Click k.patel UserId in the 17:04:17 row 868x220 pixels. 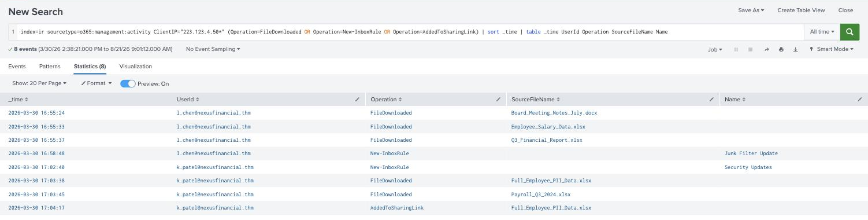pos(215,208)
